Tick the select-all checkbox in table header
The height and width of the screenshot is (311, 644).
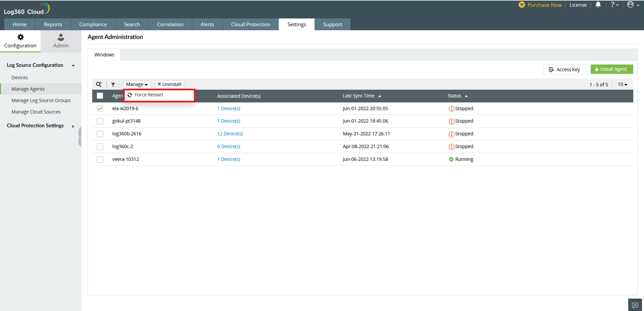[100, 96]
